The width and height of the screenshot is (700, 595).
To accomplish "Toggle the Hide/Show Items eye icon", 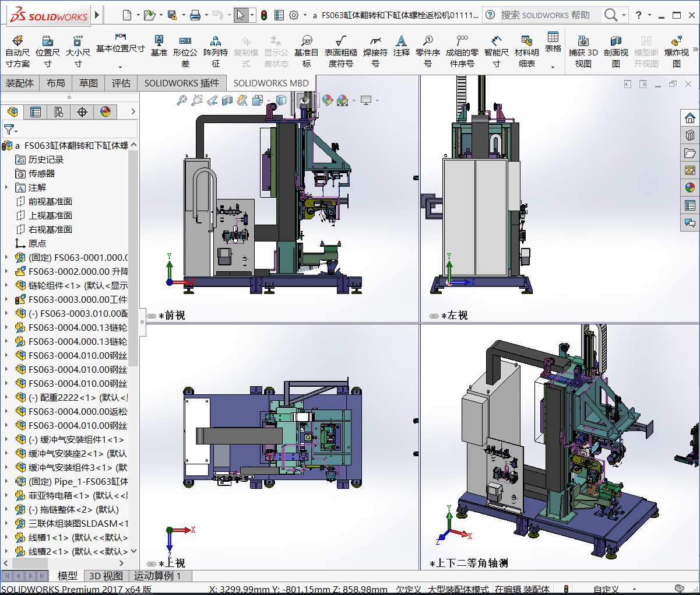I will [304, 100].
